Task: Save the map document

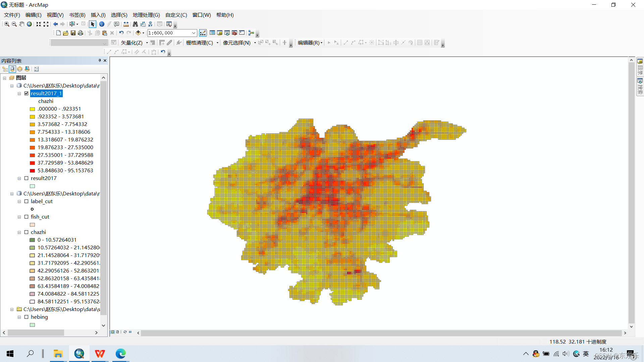Action: 73,33
